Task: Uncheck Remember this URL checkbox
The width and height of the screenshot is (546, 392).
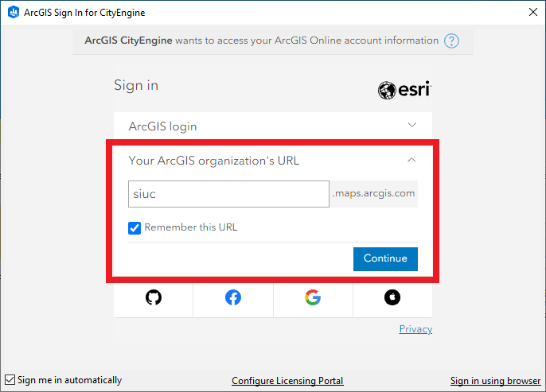Action: (x=135, y=228)
